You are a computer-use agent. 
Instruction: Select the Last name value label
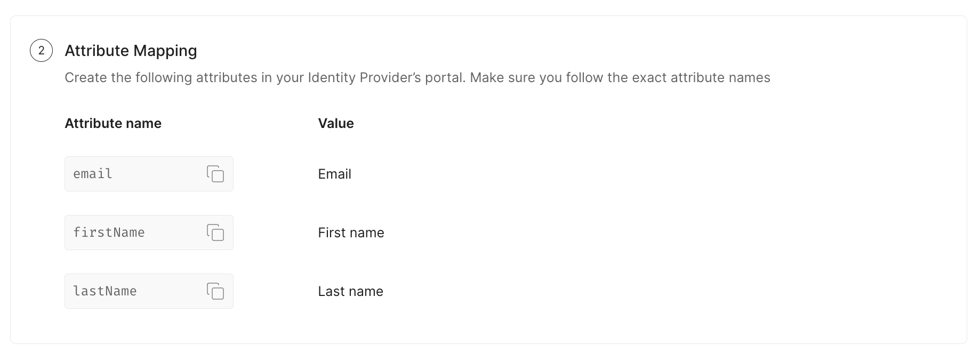[350, 291]
